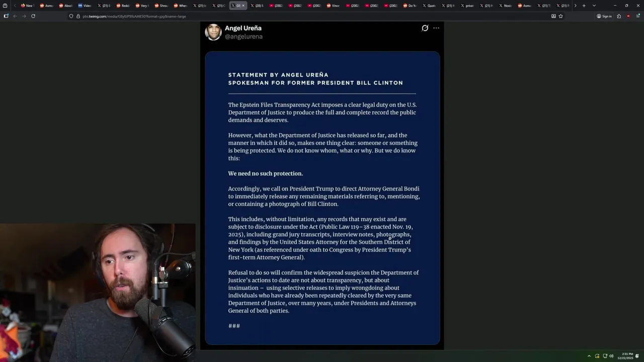Click the toolbar icon left of the bookmark star

[x=553, y=16]
